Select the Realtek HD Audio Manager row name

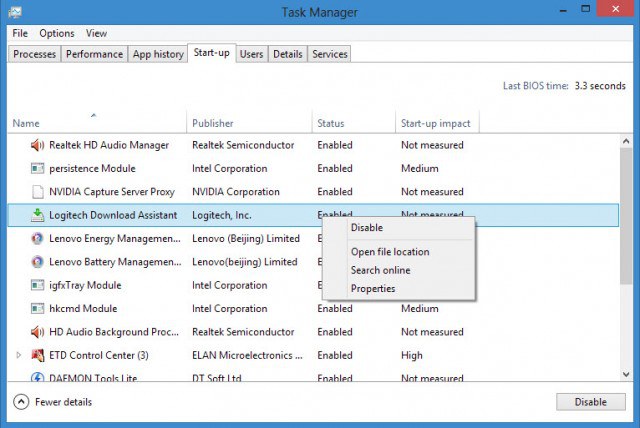click(x=109, y=145)
